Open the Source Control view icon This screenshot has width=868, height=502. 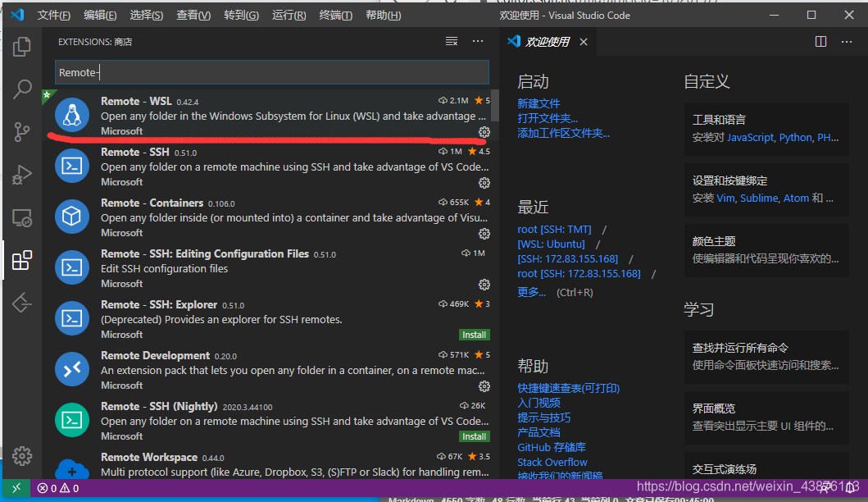tap(22, 131)
